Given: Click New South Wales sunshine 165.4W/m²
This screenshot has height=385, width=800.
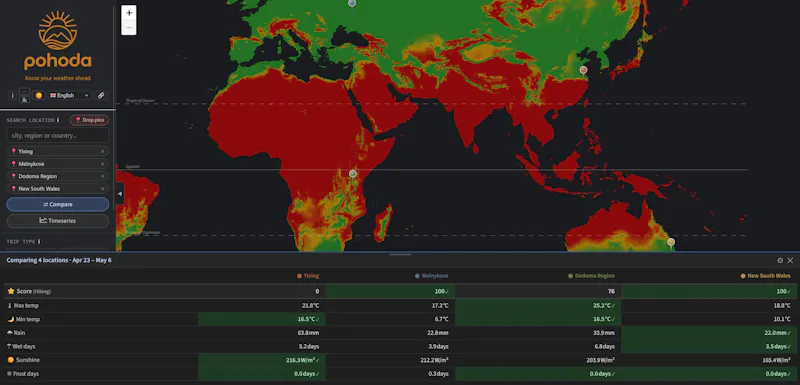Looking at the screenshot, I should (777, 360).
